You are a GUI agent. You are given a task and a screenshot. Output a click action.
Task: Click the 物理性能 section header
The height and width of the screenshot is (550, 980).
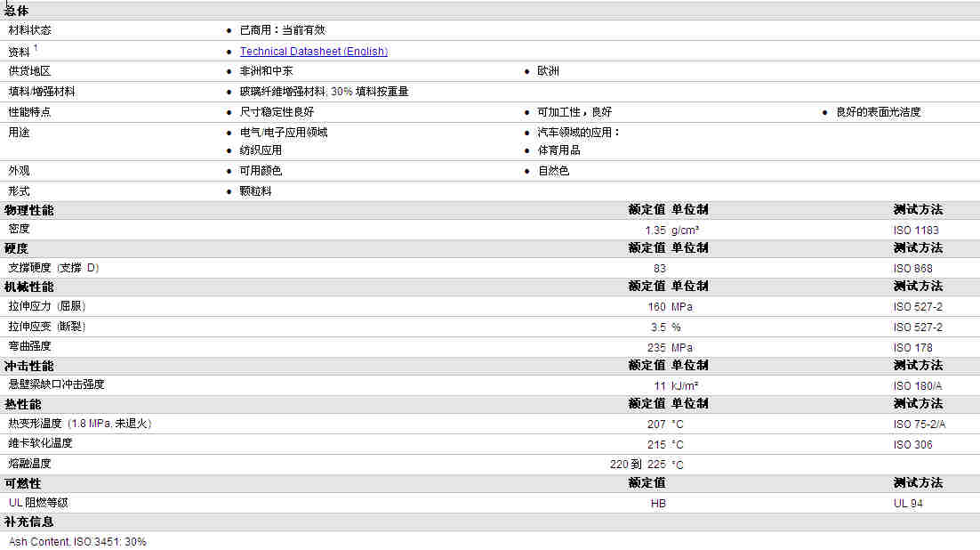point(28,210)
